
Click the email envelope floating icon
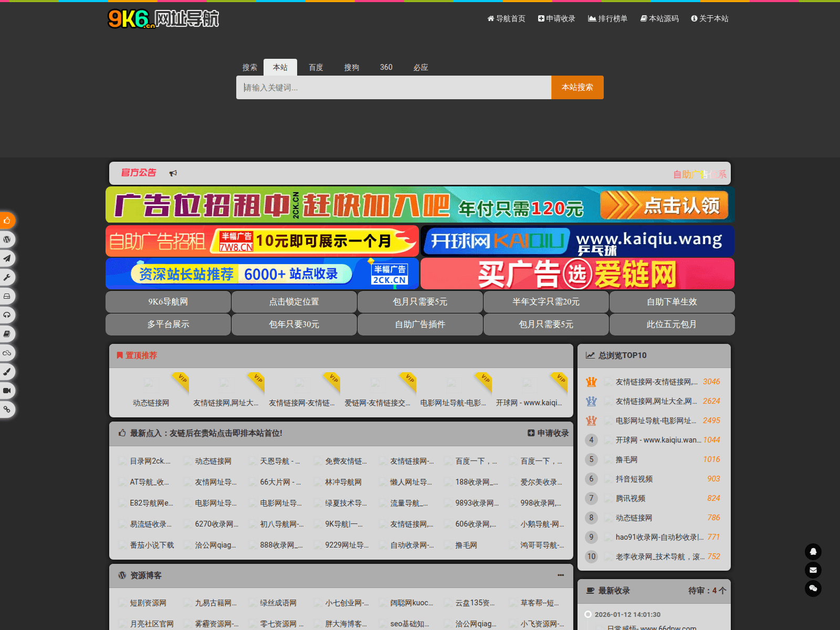coord(813,570)
